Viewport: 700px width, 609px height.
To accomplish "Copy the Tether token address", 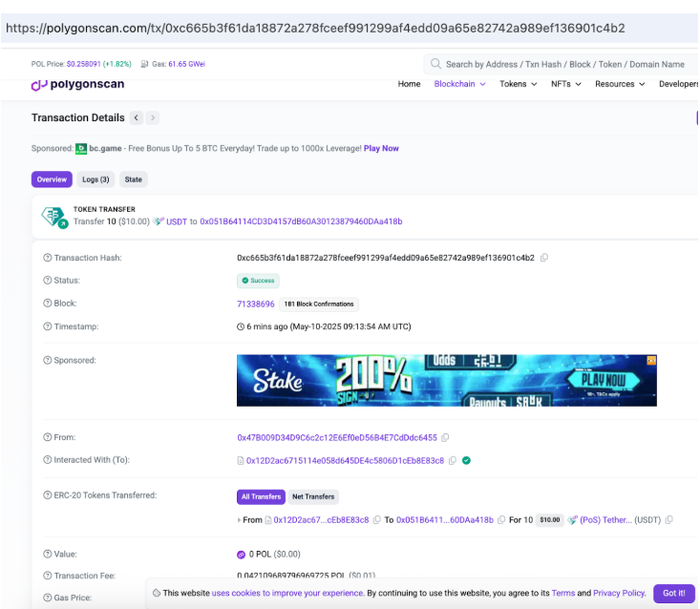I will tap(668, 520).
